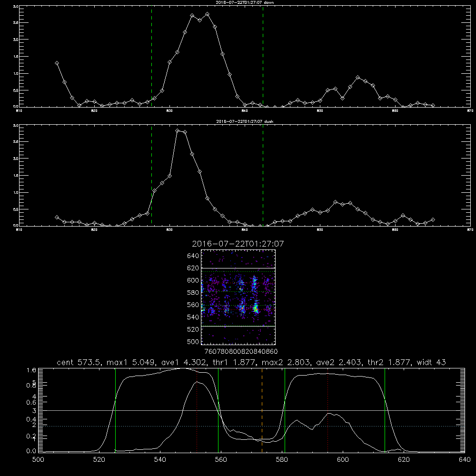Viewport: 476px width, 476px height.
Task: Click 'thr1 1.877' in the stats line
Action: coord(234,362)
